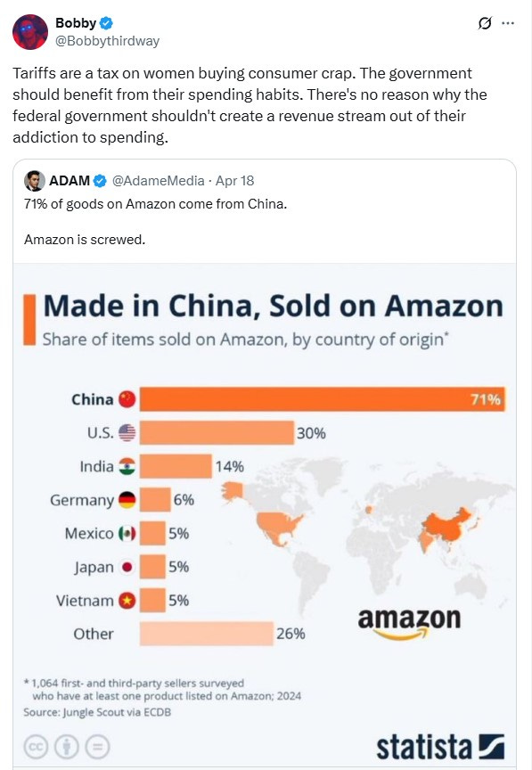Click the Apr 18 timestamp
This screenshot has width=532, height=770.
234,181
